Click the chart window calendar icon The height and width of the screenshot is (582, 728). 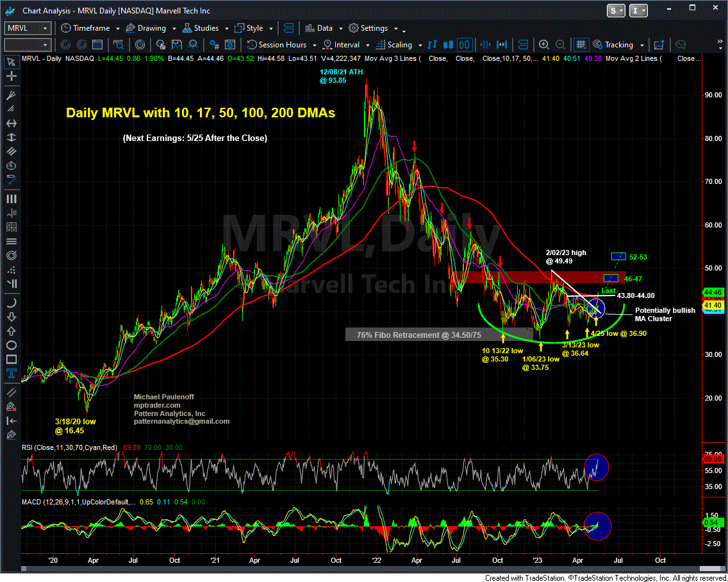97,45
